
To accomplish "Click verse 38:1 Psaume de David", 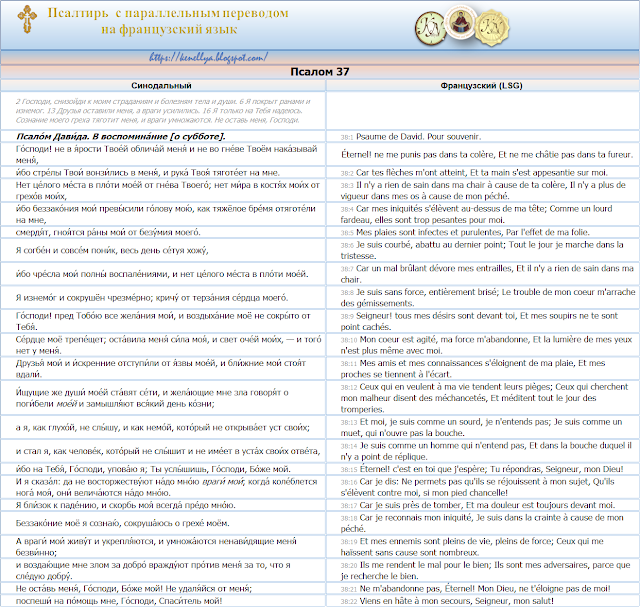I will (x=411, y=137).
